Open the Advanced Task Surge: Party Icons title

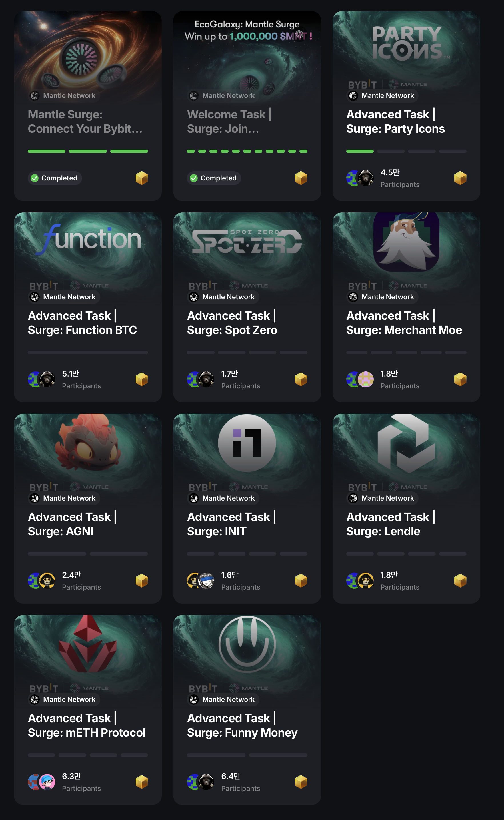(x=395, y=122)
